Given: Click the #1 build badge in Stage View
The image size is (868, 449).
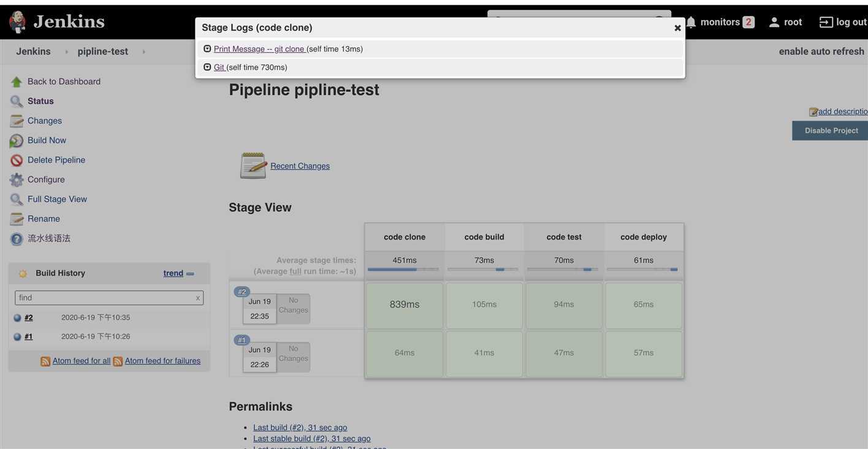Looking at the screenshot, I should click(x=242, y=340).
